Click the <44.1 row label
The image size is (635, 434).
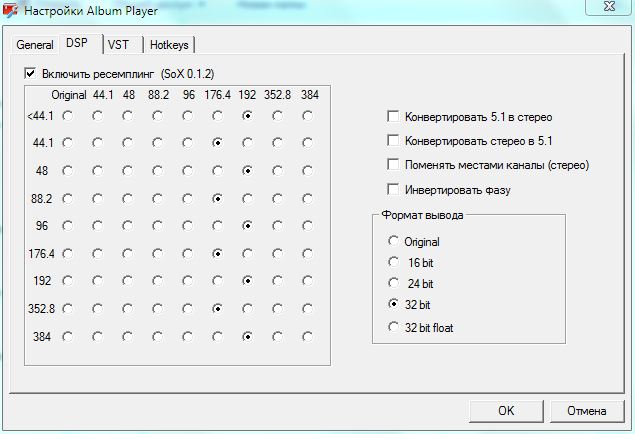pyautogui.click(x=40, y=116)
